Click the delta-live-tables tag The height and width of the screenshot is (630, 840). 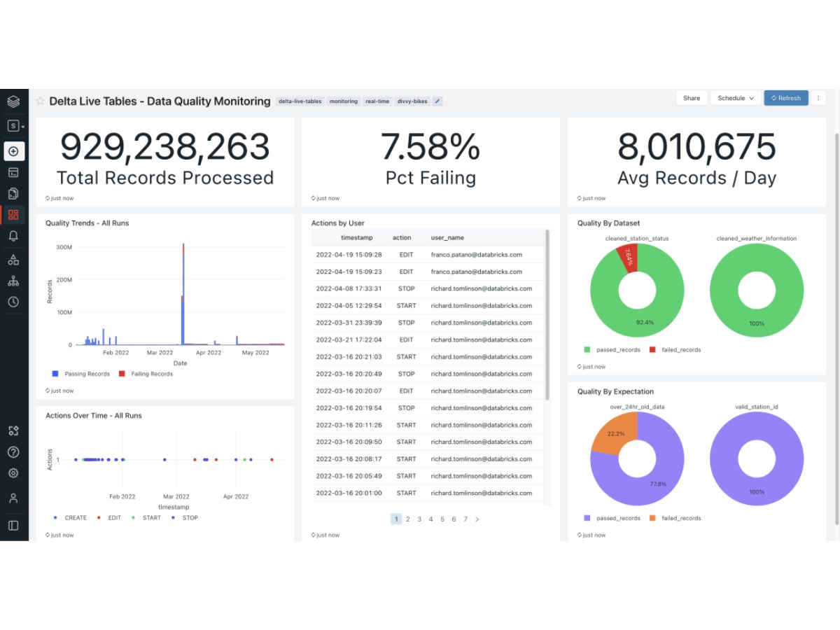[300, 101]
